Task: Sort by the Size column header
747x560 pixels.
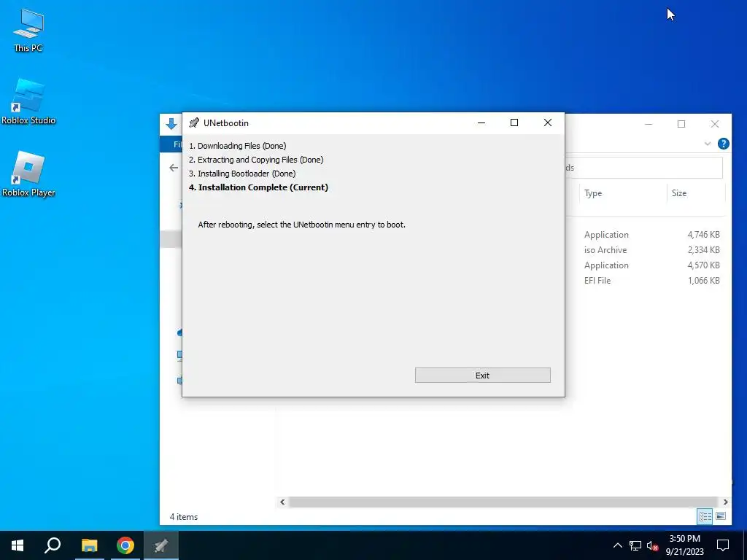Action: point(695,192)
